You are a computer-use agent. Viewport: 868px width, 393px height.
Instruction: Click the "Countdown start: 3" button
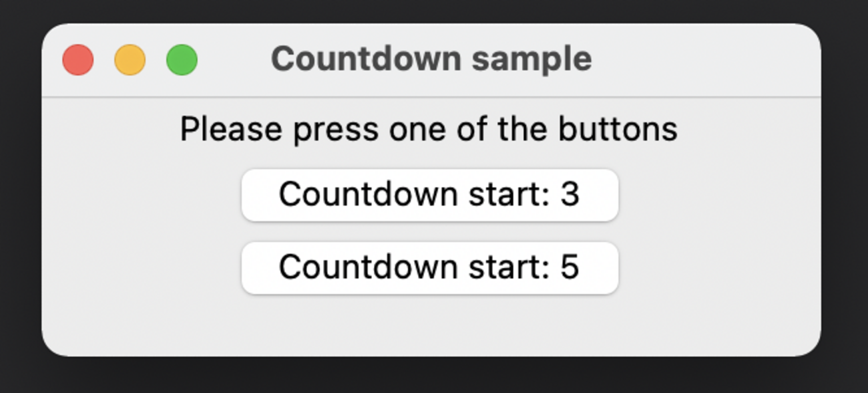click(x=429, y=194)
